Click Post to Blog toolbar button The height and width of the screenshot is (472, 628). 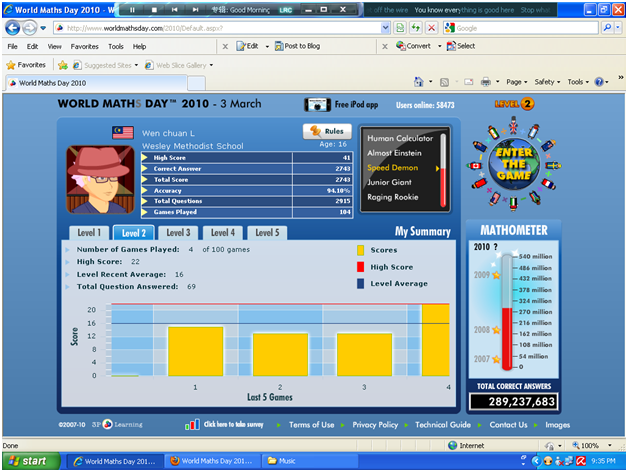pyautogui.click(x=298, y=46)
